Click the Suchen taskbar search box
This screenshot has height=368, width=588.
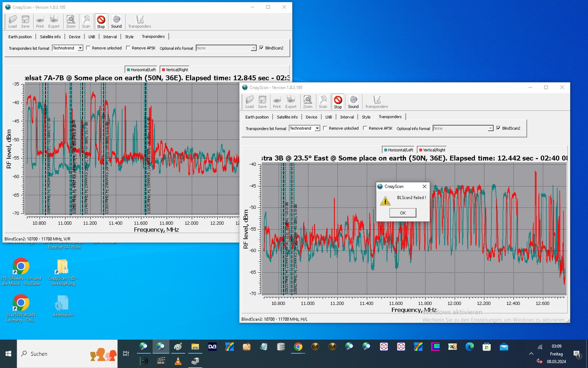(67, 354)
